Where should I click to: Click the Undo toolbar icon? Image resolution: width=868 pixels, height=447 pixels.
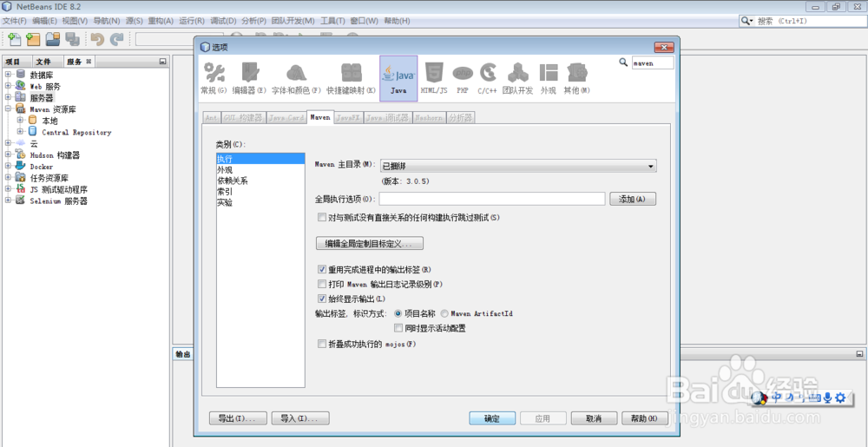point(97,39)
